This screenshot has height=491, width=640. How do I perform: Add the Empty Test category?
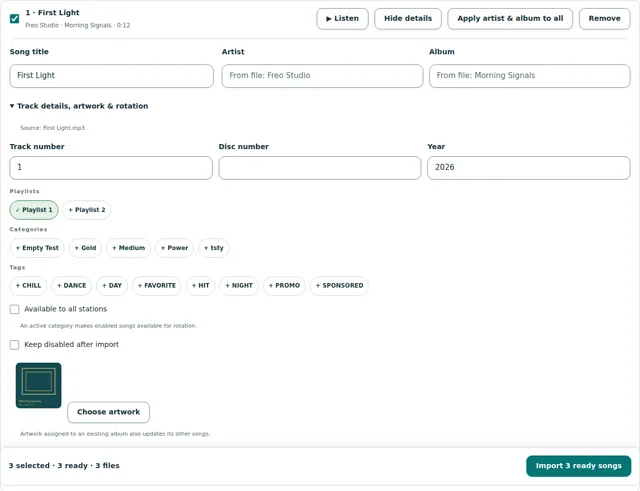[37, 248]
